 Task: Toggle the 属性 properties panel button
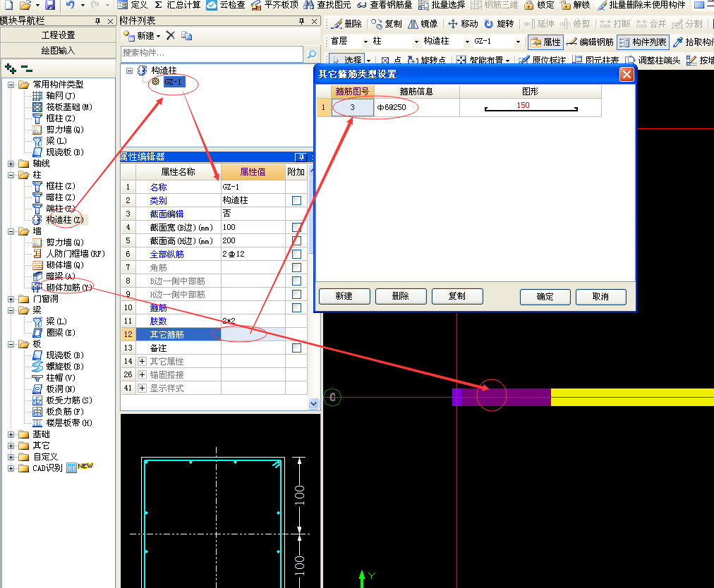(x=545, y=42)
